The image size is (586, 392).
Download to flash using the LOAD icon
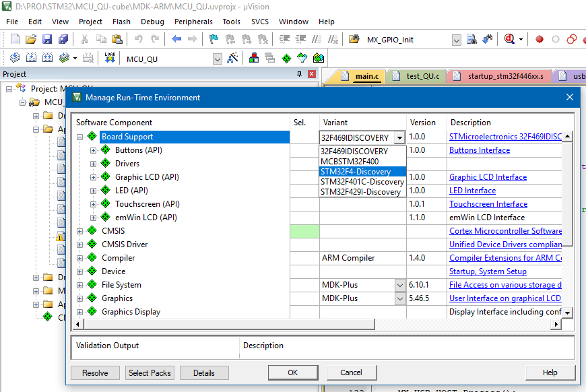(110, 58)
